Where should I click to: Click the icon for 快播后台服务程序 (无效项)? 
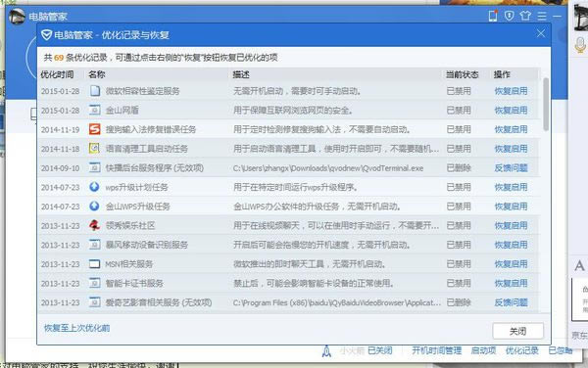[94, 167]
